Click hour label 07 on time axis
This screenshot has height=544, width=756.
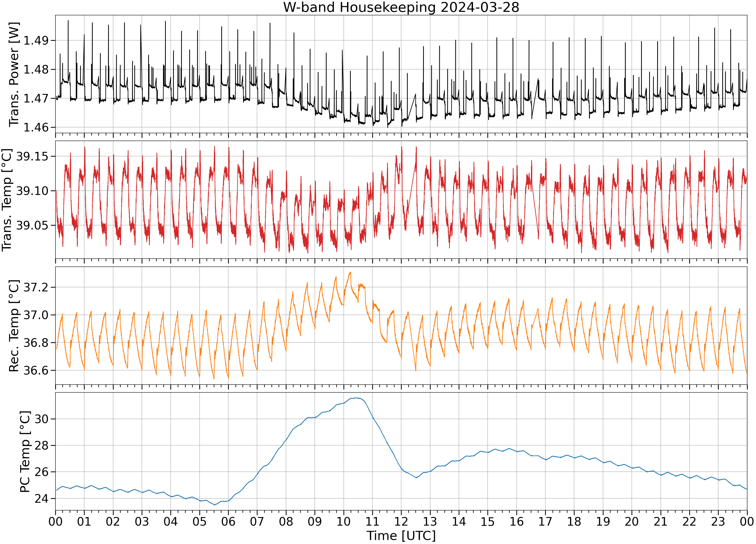click(257, 521)
